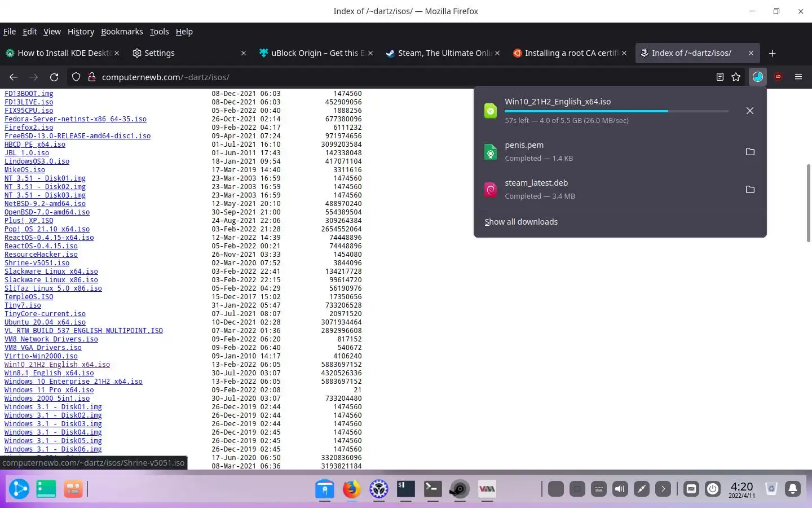812x508 pixels.
Task: Click the power button tray icon
Action: [x=713, y=489]
